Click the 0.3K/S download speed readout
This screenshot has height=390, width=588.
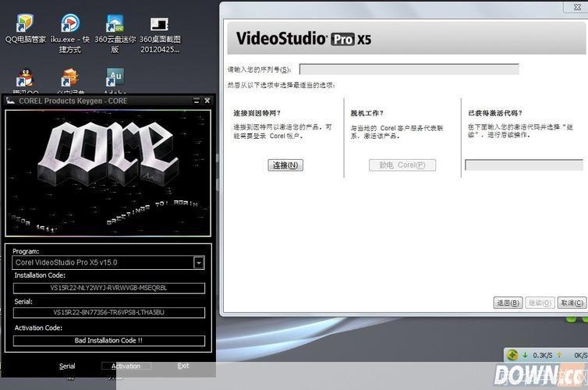coord(543,355)
